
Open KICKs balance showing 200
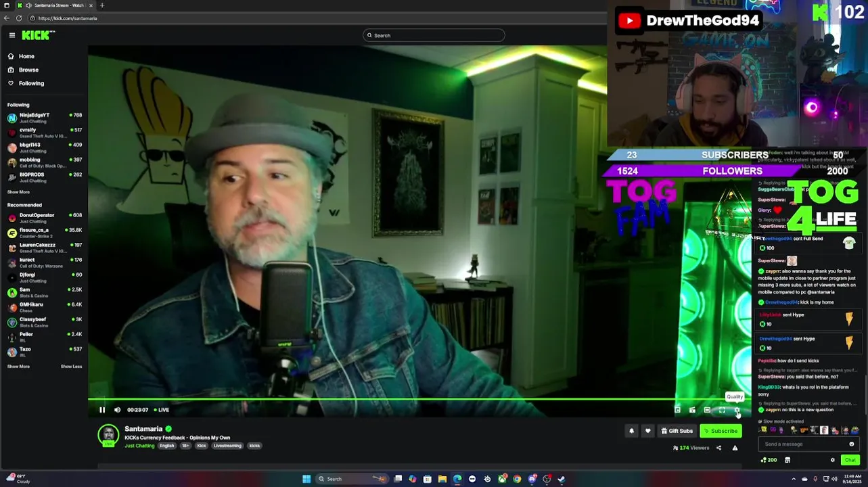coord(769,460)
